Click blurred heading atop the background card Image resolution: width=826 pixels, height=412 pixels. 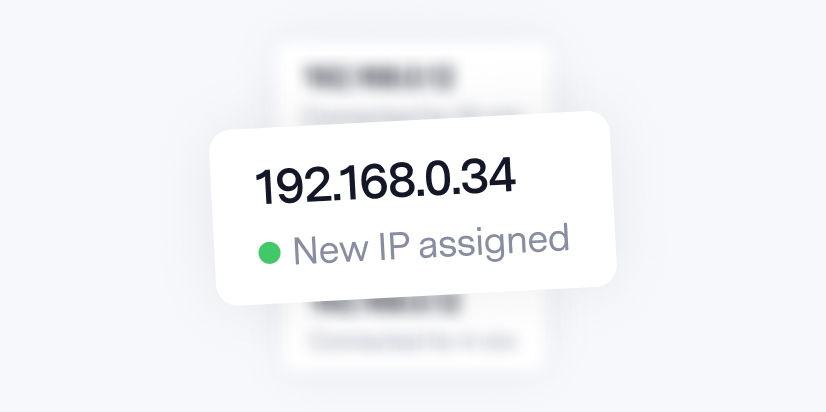pyautogui.click(x=378, y=77)
